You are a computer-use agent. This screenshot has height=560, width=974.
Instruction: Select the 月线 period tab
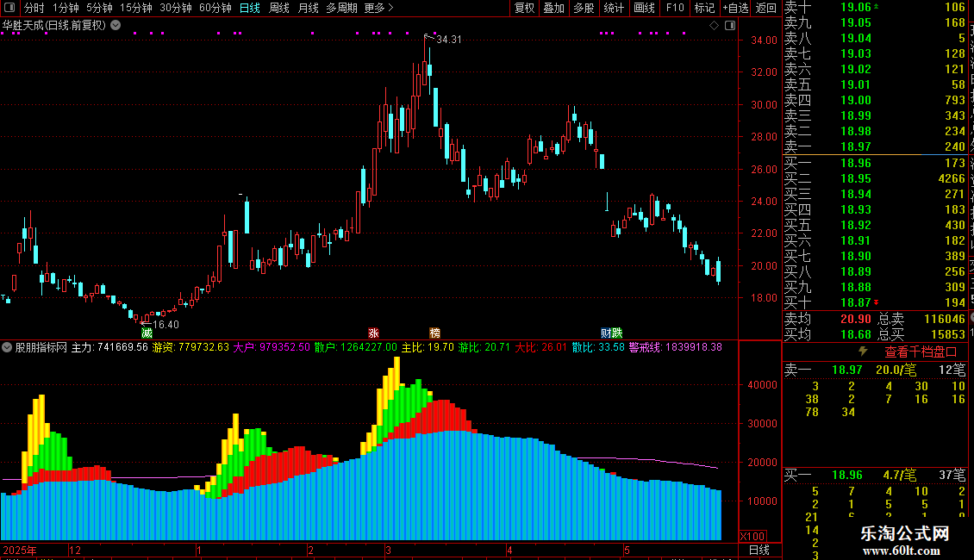pyautogui.click(x=308, y=8)
